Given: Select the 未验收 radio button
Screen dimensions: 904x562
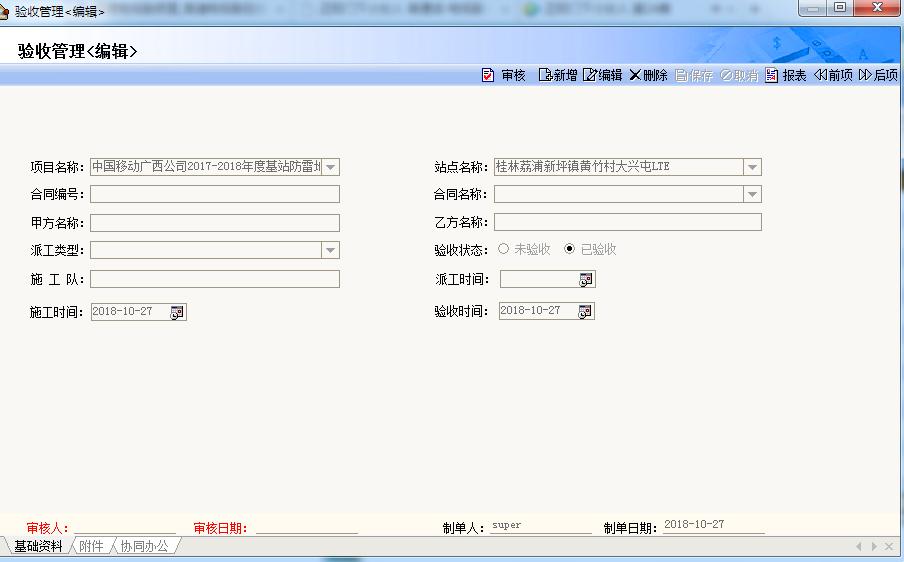Looking at the screenshot, I should [503, 249].
